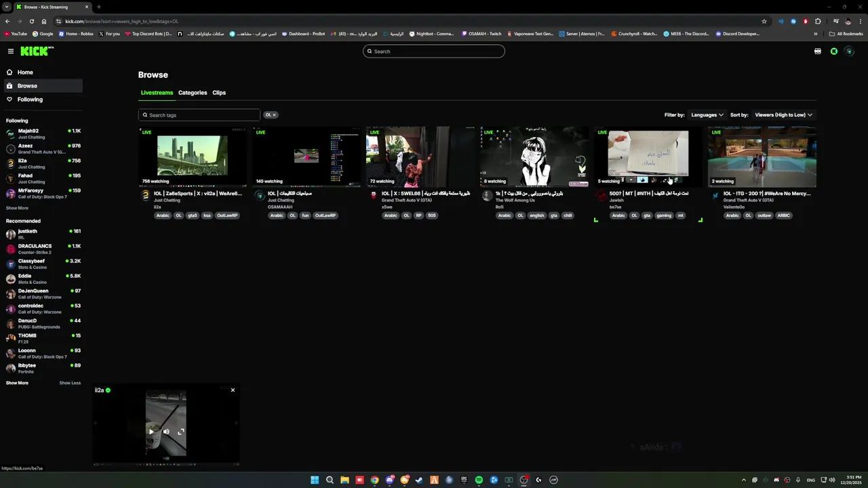Open the Jawlah category link

(616, 200)
